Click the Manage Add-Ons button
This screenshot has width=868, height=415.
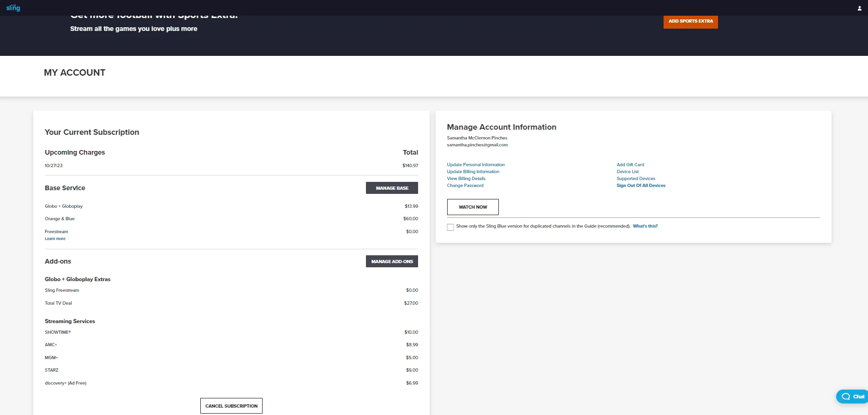[x=392, y=261]
